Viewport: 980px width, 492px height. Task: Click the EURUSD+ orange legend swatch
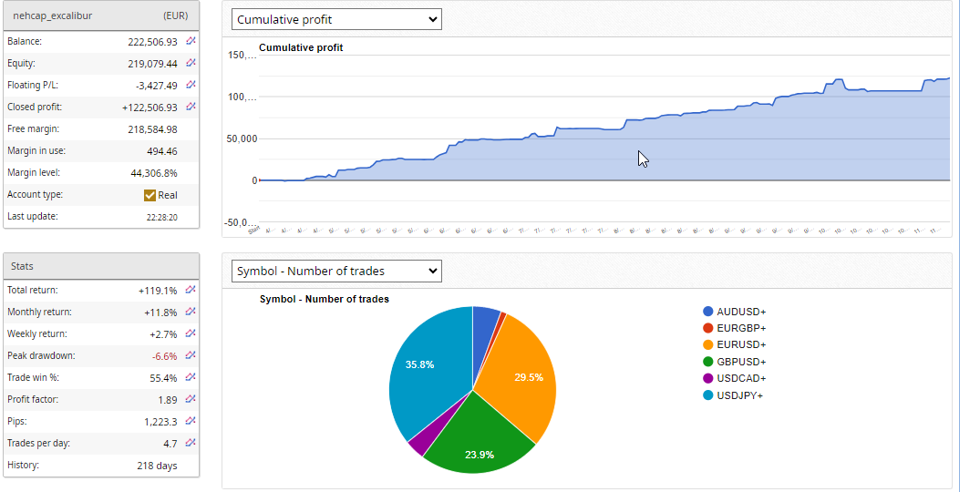[708, 344]
